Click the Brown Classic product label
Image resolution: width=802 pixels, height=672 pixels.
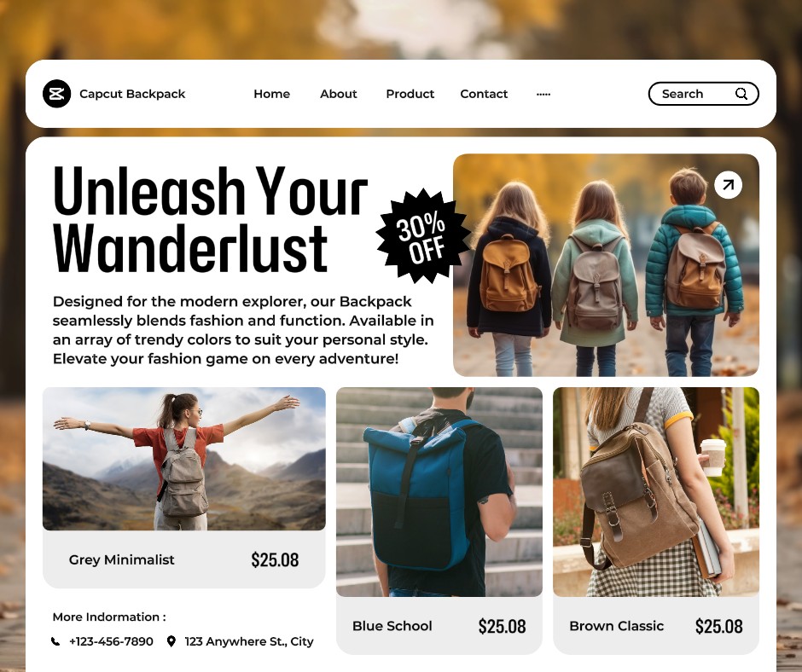pyautogui.click(x=616, y=626)
